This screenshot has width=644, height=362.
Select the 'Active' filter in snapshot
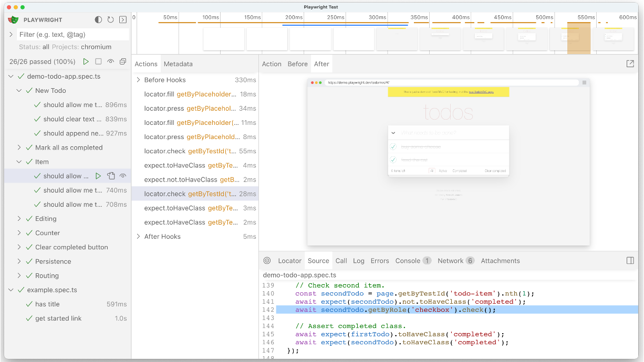pyautogui.click(x=442, y=171)
